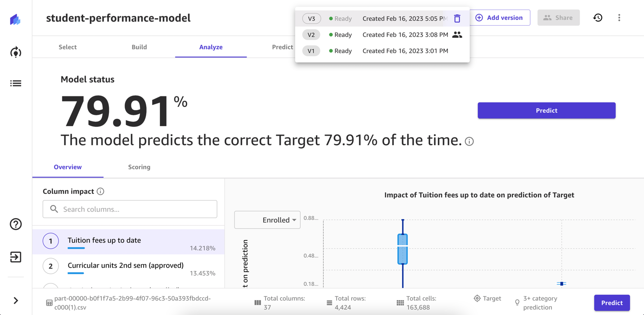Expand the version selector showing V3
This screenshot has height=315, width=644.
(x=311, y=18)
